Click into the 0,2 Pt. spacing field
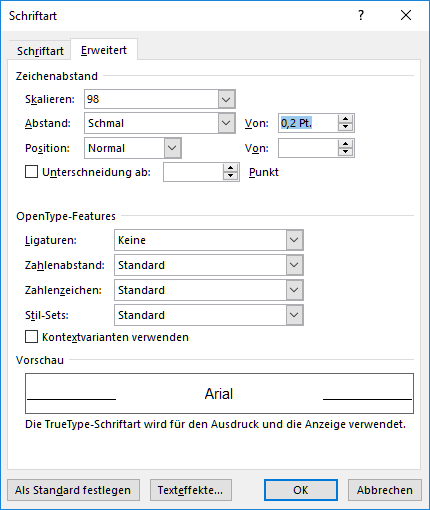The height and width of the screenshot is (510, 430). pyautogui.click(x=309, y=123)
